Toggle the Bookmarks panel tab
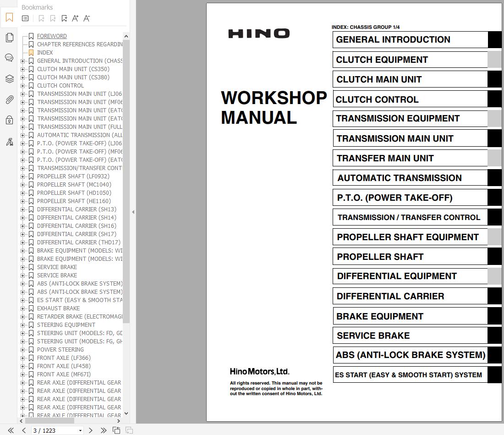 click(x=9, y=17)
